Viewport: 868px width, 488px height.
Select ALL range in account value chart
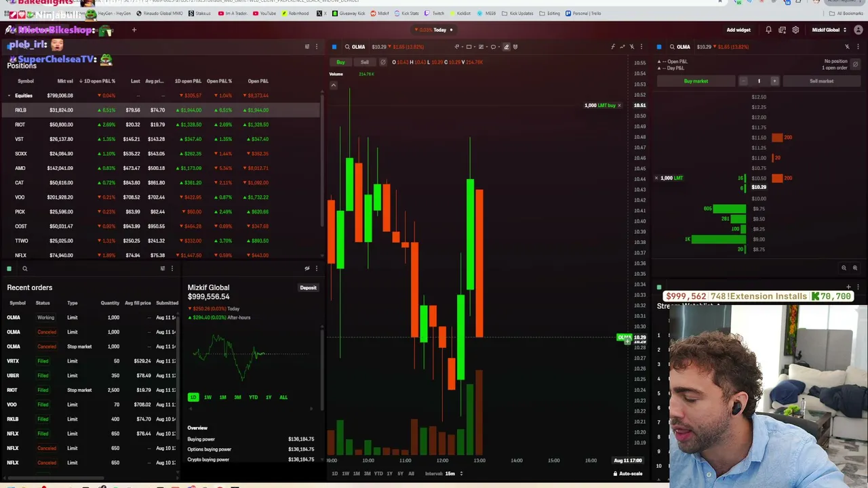coord(283,397)
